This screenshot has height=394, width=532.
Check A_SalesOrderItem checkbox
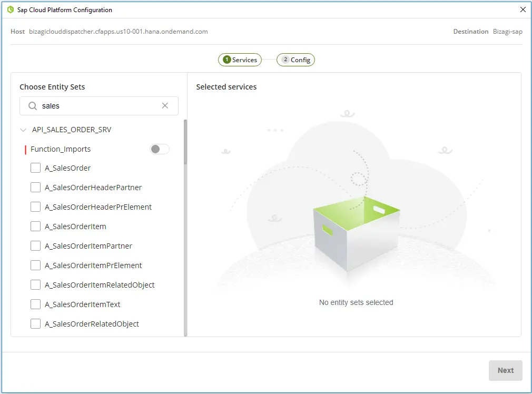pyautogui.click(x=36, y=226)
